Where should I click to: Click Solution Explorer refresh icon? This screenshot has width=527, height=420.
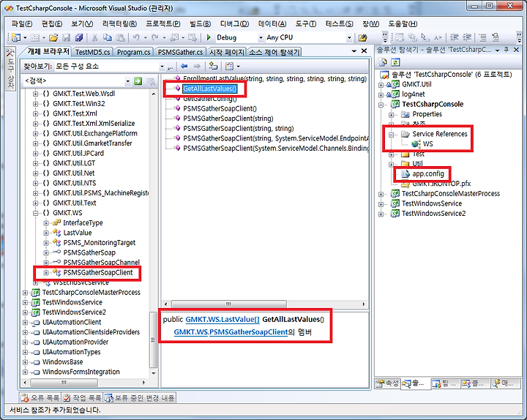click(395, 62)
